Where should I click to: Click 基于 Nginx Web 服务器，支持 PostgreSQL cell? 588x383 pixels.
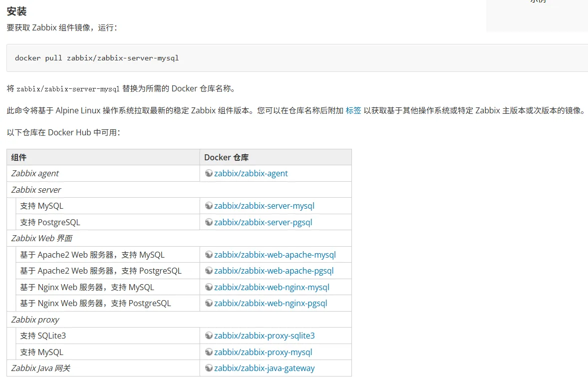108,303
